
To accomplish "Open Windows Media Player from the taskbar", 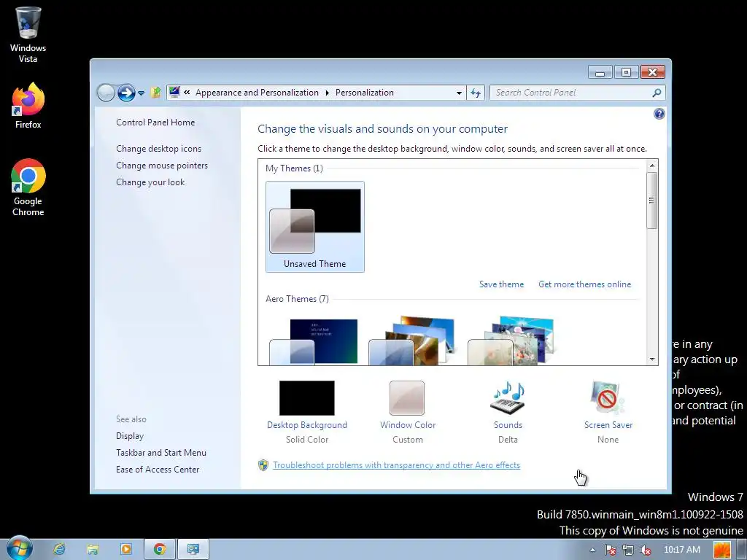I will (x=126, y=549).
